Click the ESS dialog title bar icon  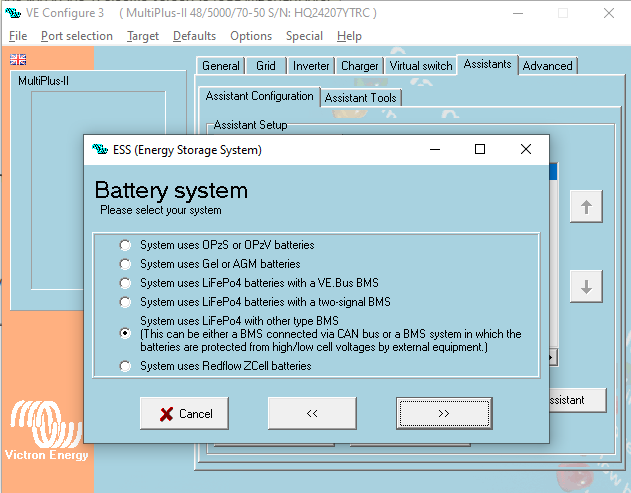coord(99,150)
